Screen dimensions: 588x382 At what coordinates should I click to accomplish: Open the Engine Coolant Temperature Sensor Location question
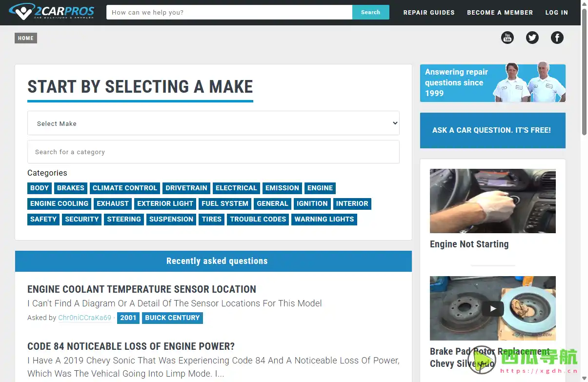(x=142, y=289)
